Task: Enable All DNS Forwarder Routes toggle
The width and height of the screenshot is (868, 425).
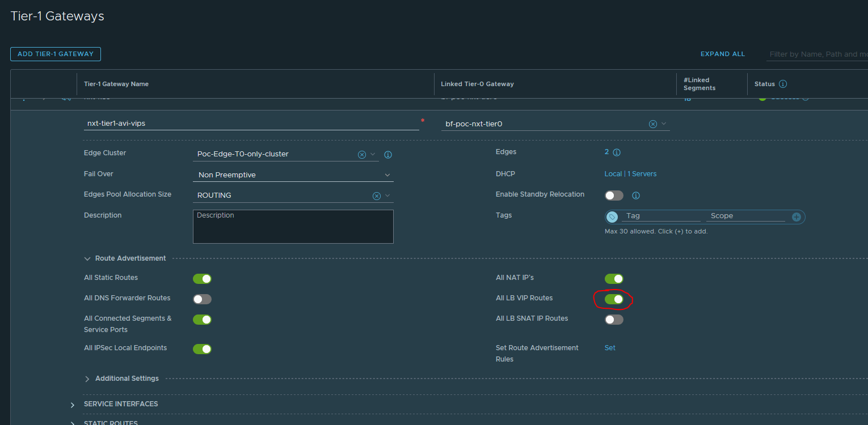Action: click(x=202, y=299)
